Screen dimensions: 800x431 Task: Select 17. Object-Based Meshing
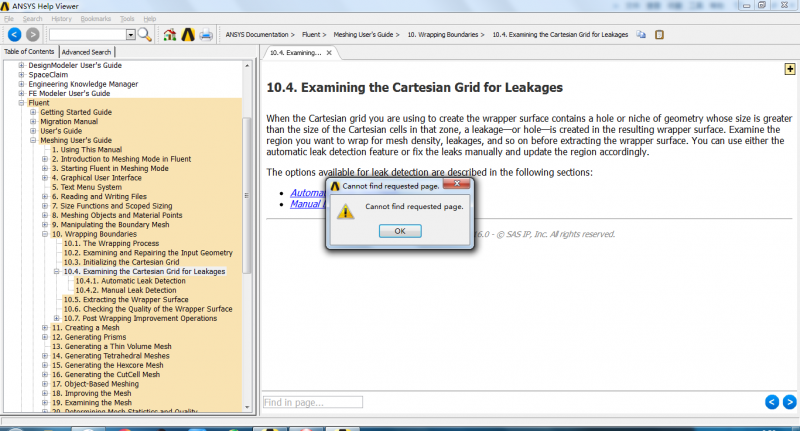pos(95,384)
